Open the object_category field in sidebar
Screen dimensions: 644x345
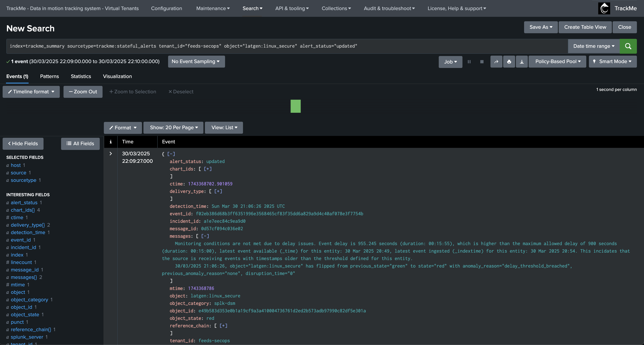tap(30, 300)
